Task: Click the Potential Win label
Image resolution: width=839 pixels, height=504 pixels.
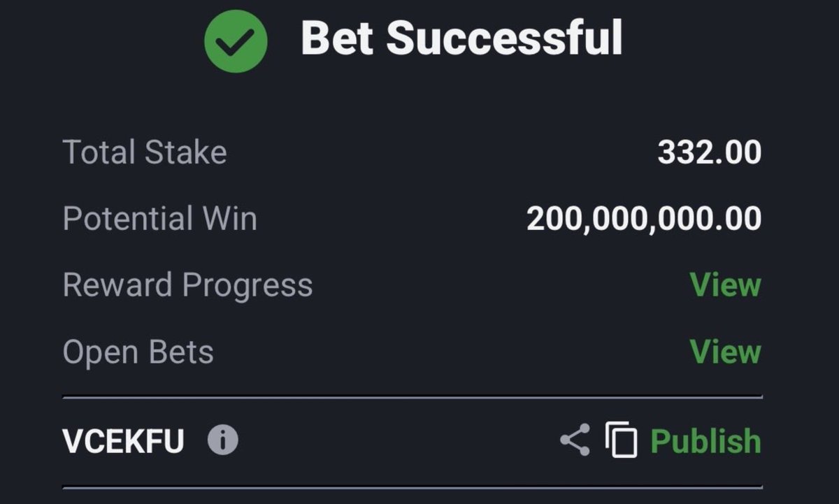Action: [160, 218]
